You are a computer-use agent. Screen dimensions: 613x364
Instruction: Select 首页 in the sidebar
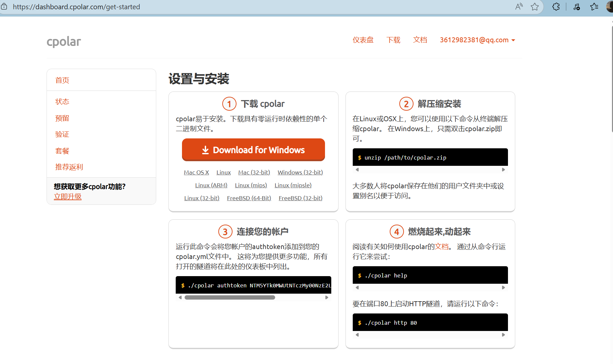pyautogui.click(x=62, y=80)
